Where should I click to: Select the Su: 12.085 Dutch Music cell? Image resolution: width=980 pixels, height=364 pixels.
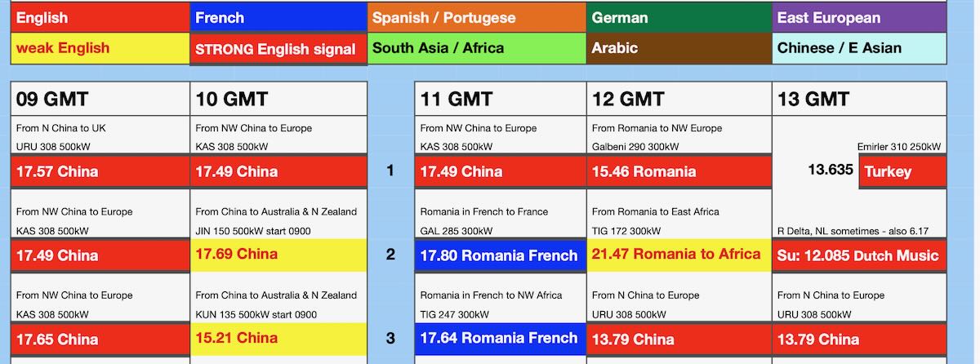(860, 255)
